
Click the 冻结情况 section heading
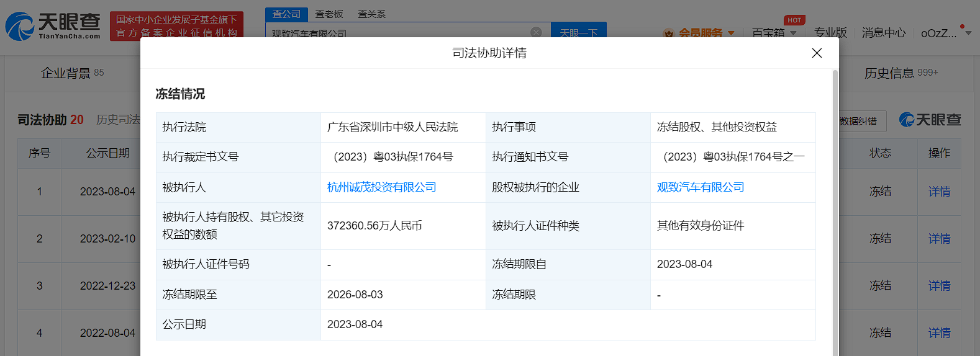[x=180, y=94]
